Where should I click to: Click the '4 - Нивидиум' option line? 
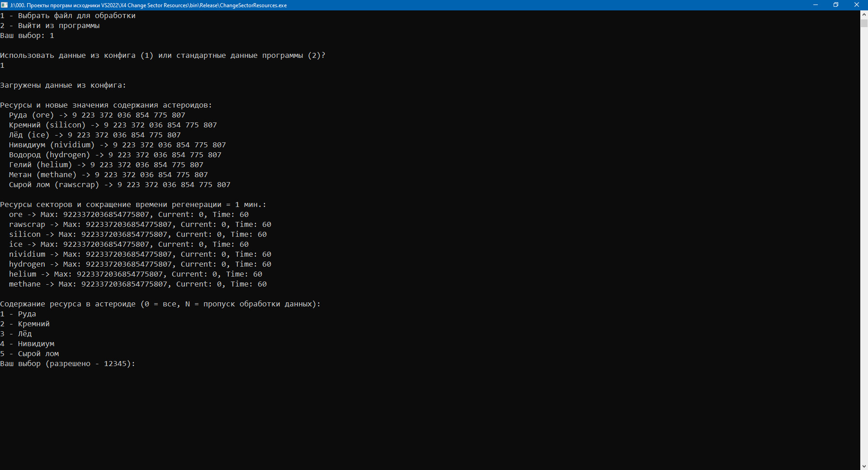point(27,344)
